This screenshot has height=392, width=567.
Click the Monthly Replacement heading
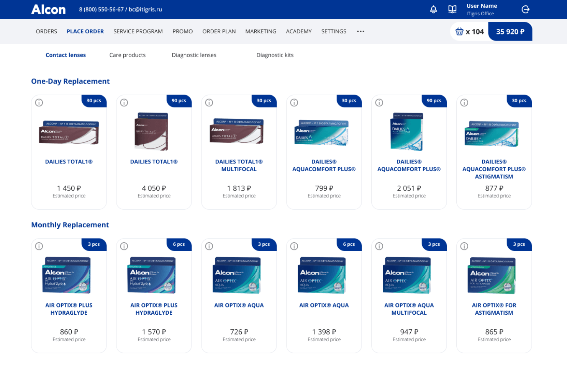tap(70, 225)
